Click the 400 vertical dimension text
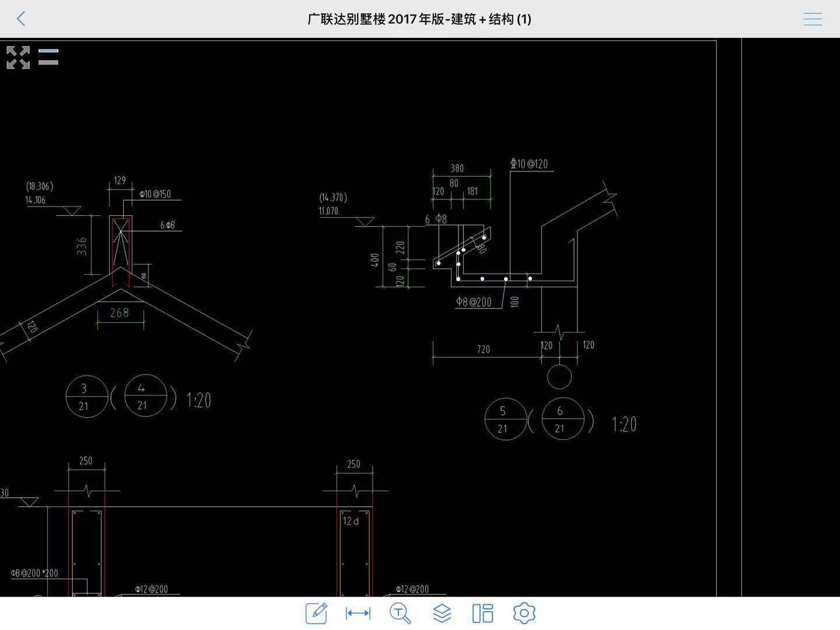 pos(375,260)
